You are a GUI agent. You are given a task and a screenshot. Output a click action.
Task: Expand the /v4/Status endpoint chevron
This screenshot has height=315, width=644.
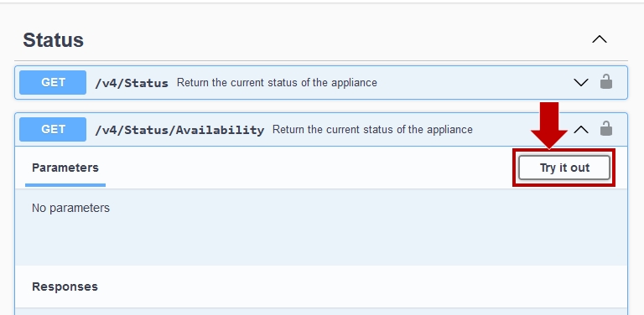[581, 82]
